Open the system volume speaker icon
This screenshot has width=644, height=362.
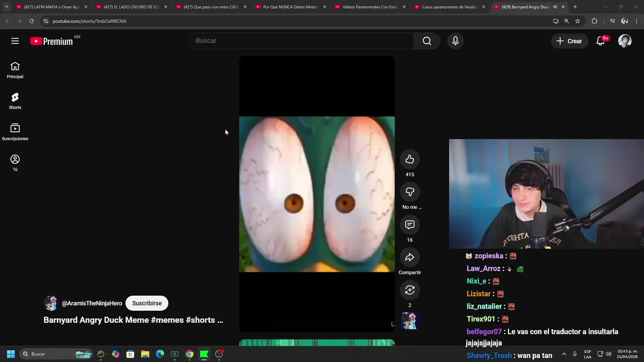[609, 354]
